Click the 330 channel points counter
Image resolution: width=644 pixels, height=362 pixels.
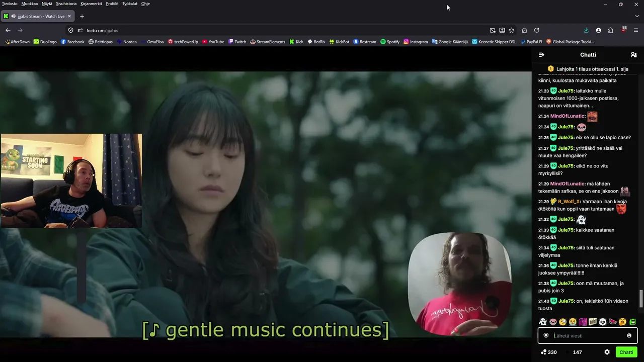coord(548,352)
